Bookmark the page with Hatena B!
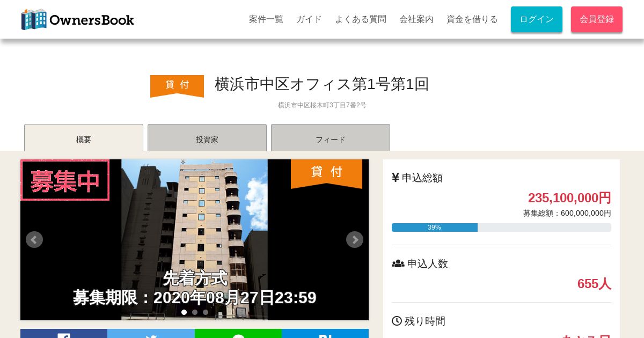Image resolution: width=644 pixels, height=338 pixels. coord(325,334)
